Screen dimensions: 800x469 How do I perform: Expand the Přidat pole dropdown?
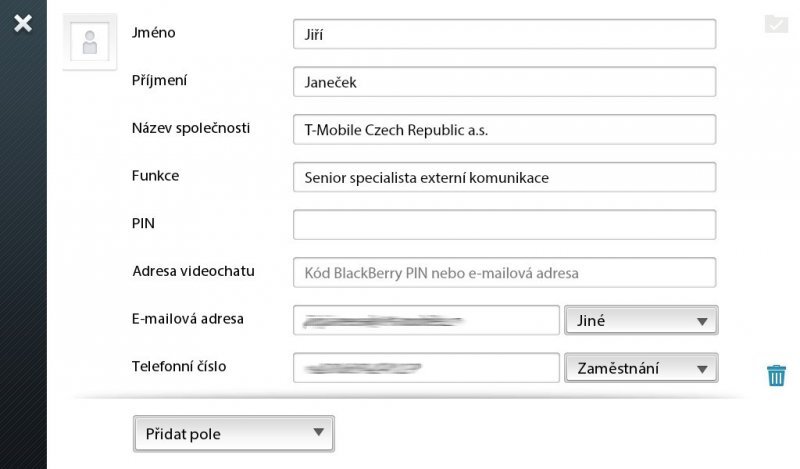(x=233, y=434)
